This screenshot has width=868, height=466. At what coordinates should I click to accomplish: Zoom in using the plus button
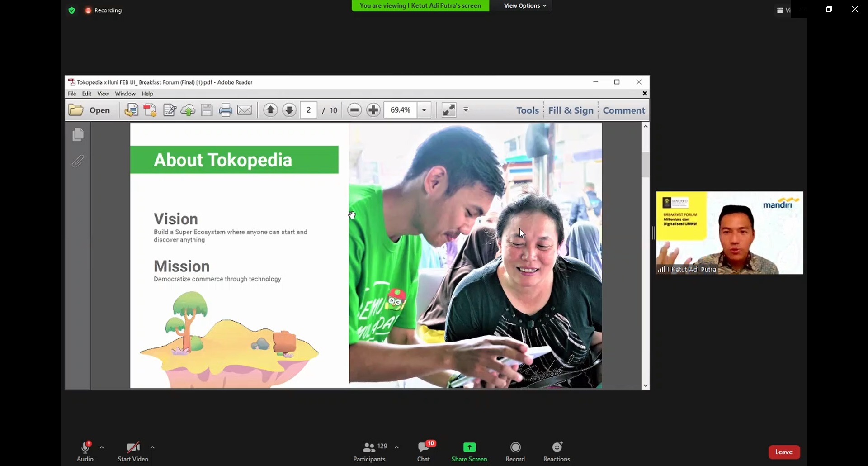pos(373,110)
